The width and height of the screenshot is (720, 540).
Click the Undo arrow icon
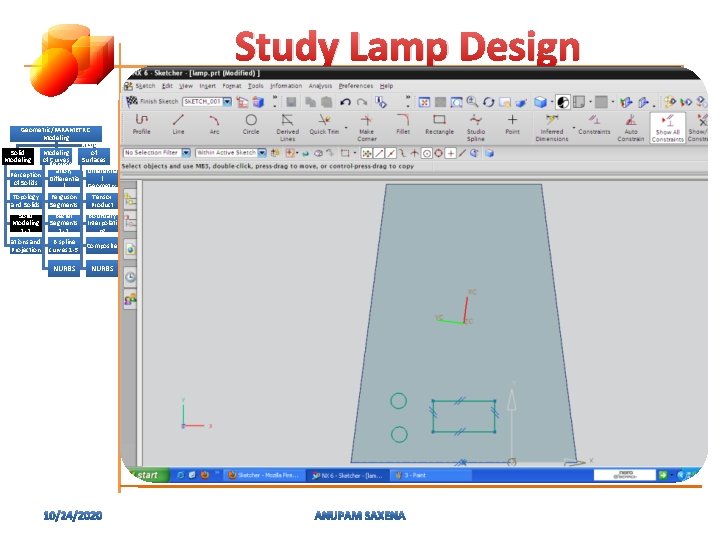(x=345, y=102)
